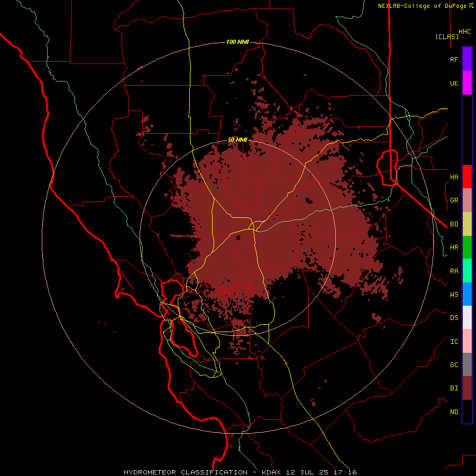Click the GR legend label
The image size is (476, 476).
[454, 200]
